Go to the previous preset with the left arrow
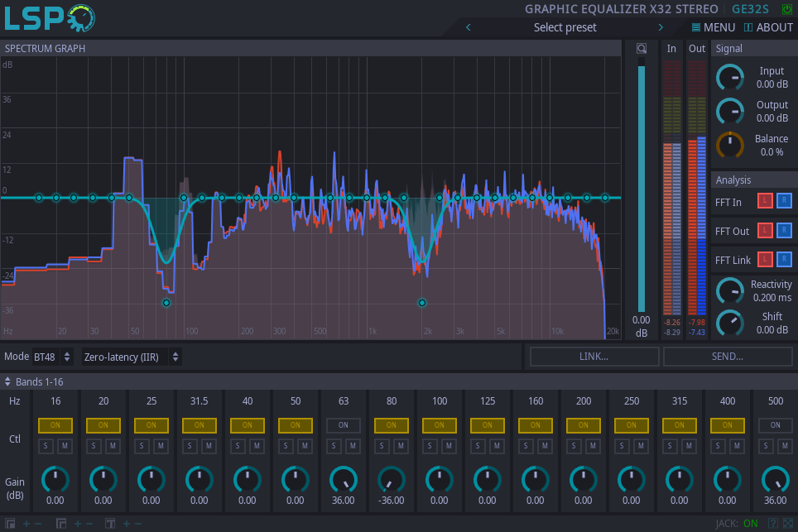The height and width of the screenshot is (532, 798). [469, 27]
